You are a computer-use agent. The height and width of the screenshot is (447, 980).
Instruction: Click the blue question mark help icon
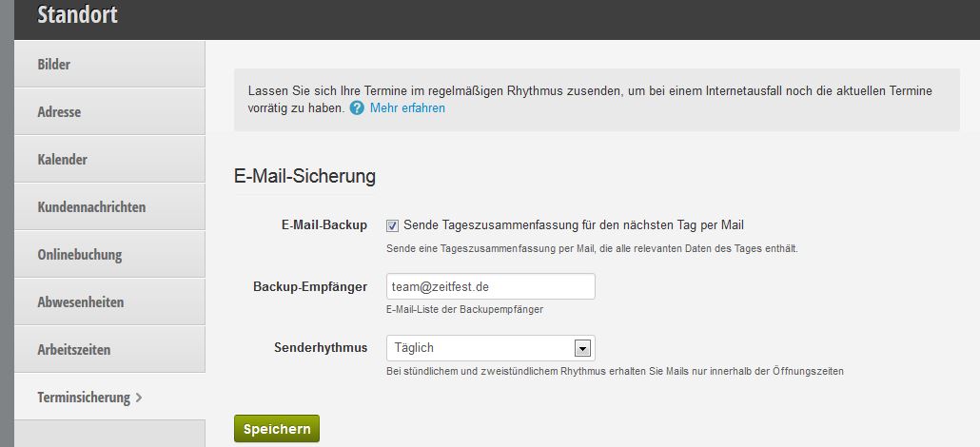357,108
